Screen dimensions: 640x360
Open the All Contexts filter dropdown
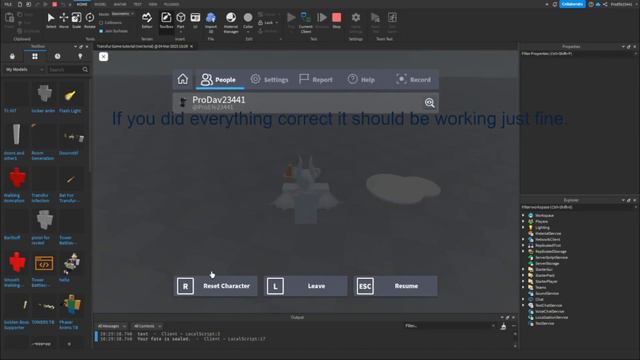tap(147, 326)
